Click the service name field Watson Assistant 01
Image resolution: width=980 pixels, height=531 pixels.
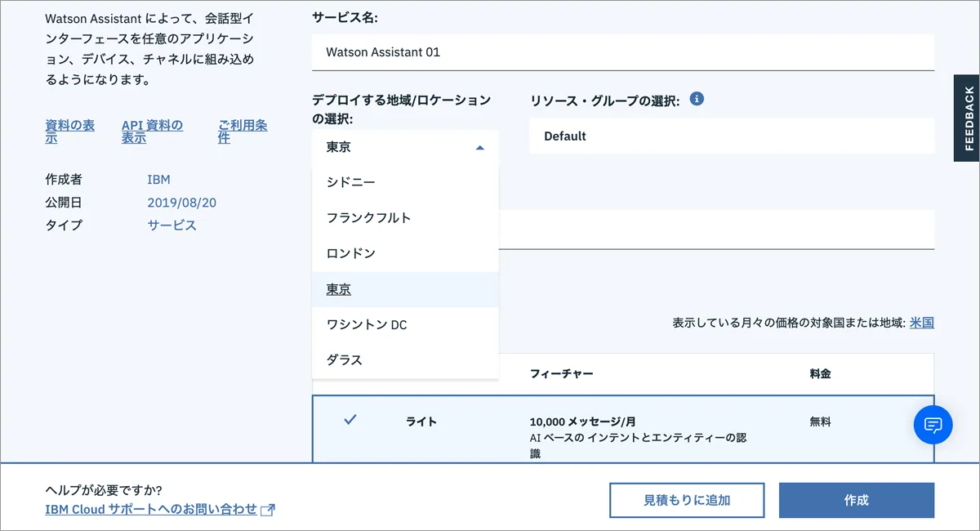pyautogui.click(x=623, y=52)
